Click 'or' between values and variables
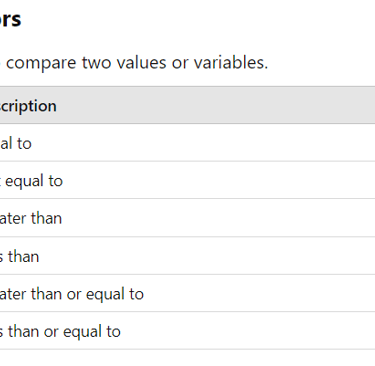 point(180,63)
